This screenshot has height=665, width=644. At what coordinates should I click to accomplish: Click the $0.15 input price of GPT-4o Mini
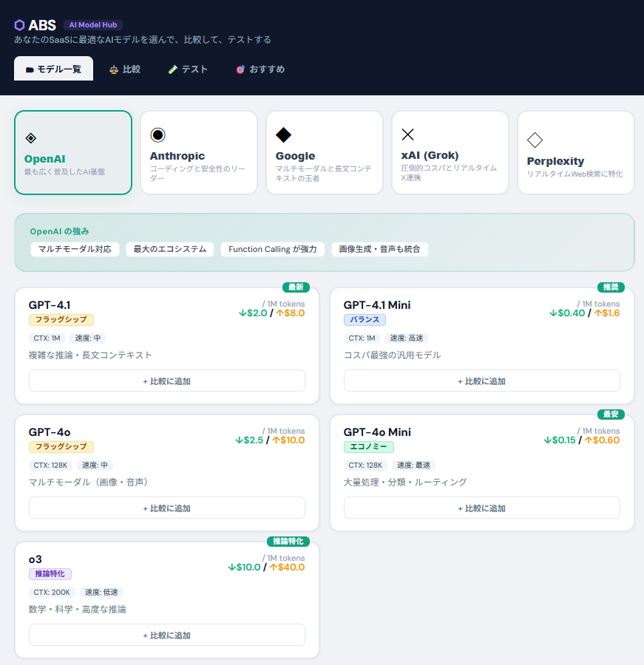click(x=560, y=440)
